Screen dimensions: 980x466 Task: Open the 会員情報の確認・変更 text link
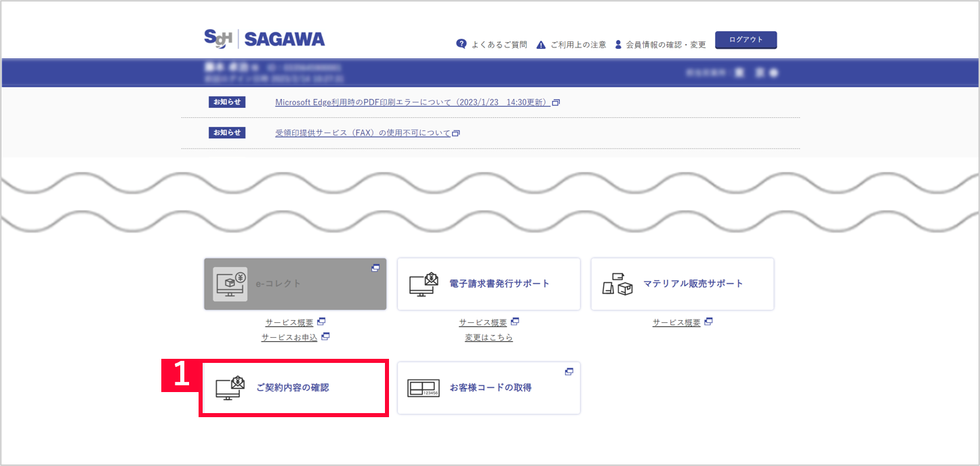(x=666, y=45)
